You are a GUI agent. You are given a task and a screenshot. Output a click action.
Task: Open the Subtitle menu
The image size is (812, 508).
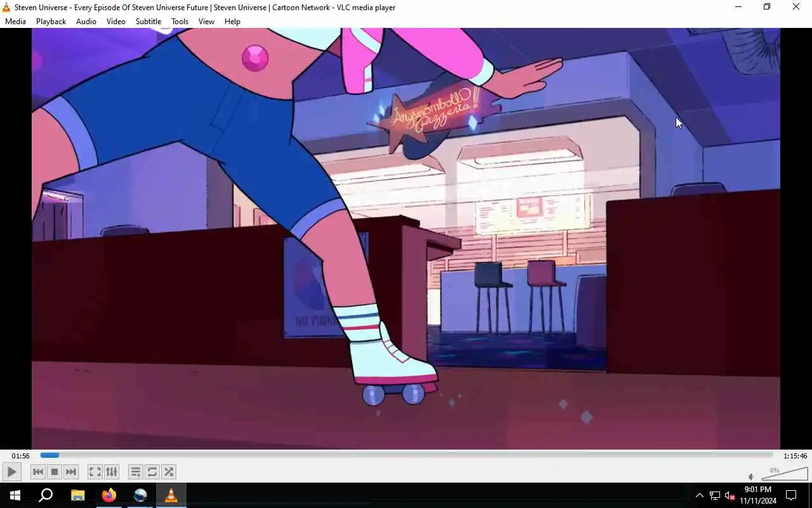(x=148, y=22)
